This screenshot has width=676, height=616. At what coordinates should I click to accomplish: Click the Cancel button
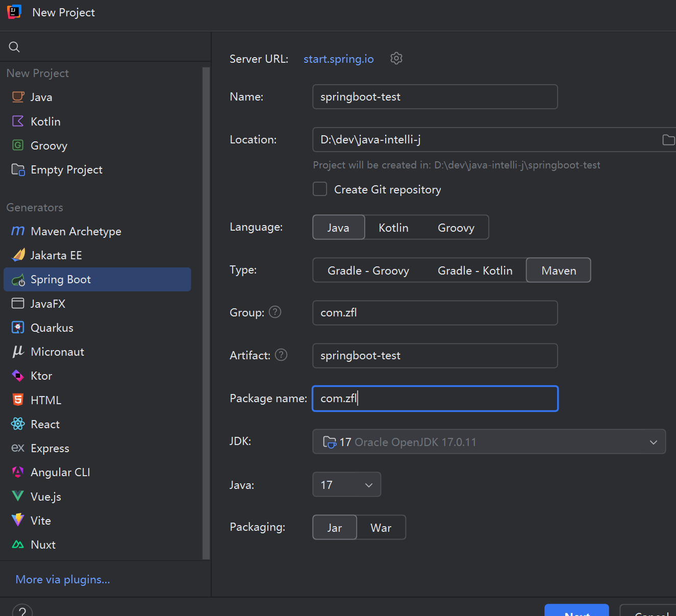649,611
